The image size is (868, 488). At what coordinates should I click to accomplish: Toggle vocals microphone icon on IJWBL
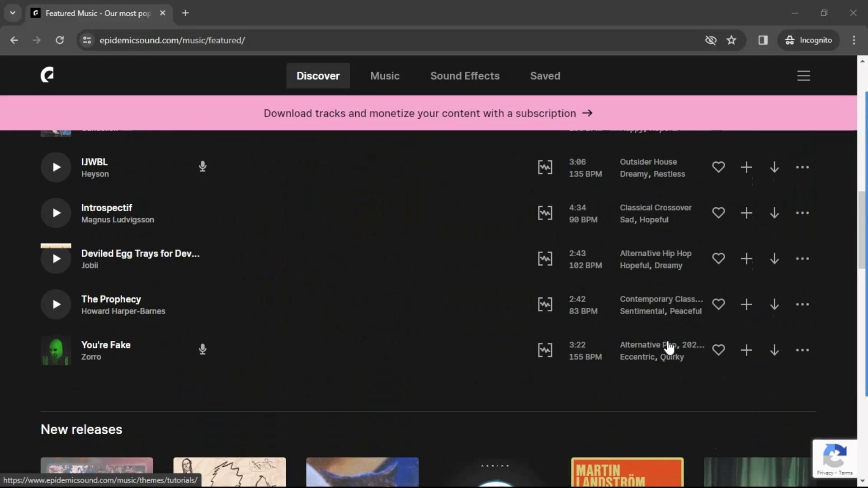(203, 167)
